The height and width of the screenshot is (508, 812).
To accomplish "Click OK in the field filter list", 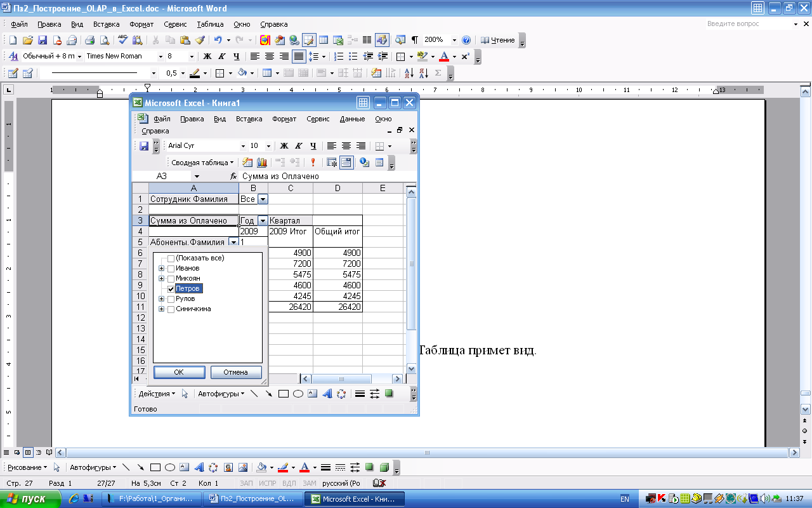I will [179, 372].
